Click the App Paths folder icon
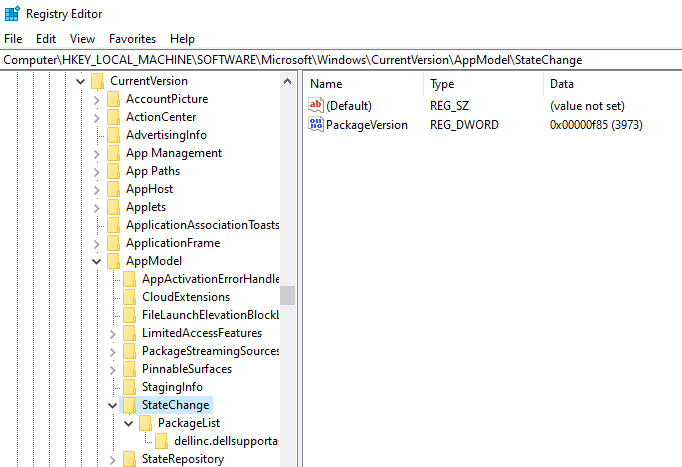682x467 pixels. click(114, 171)
